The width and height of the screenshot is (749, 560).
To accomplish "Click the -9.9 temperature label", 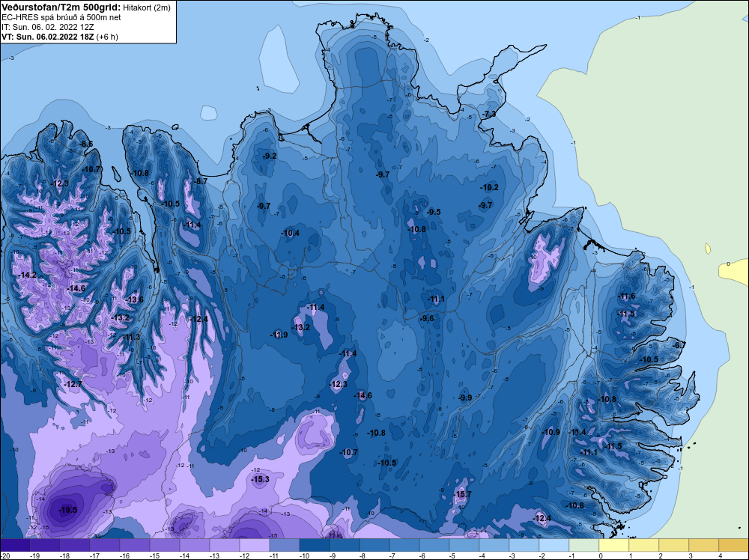I will 465,398.
